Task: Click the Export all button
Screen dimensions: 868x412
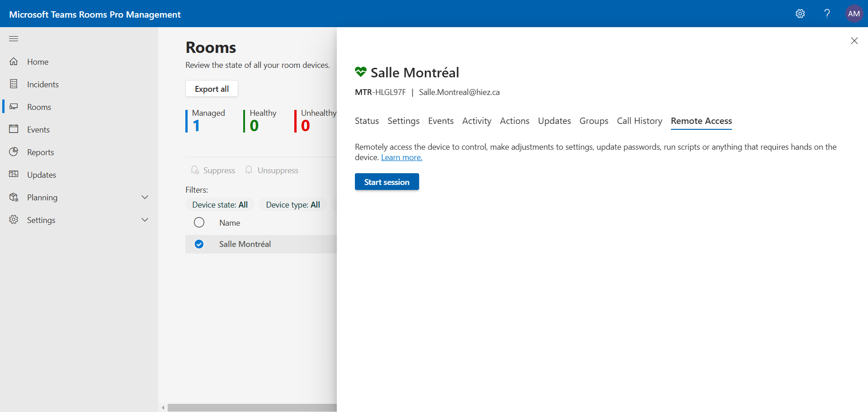Action: click(x=212, y=89)
